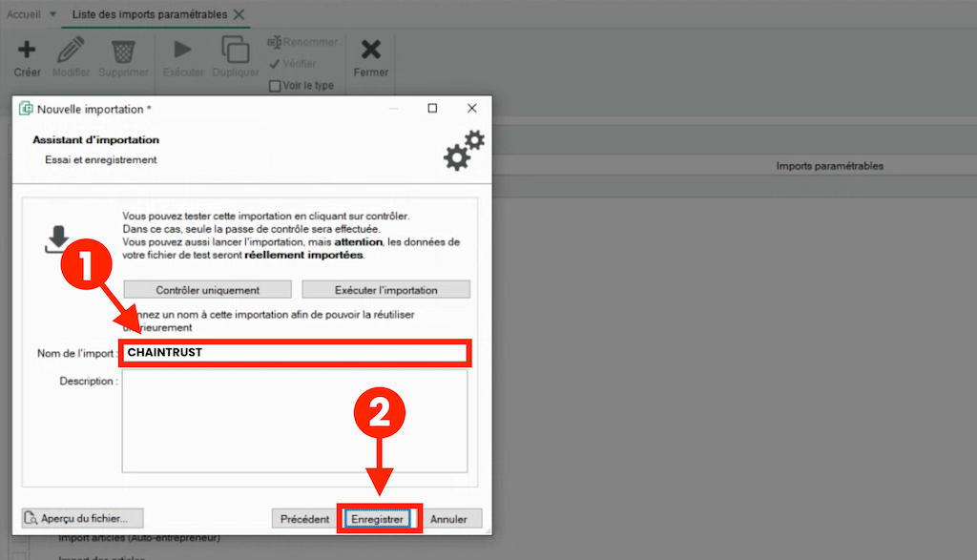Click the Créer plus icon
The width and height of the screenshot is (977, 560).
point(27,50)
